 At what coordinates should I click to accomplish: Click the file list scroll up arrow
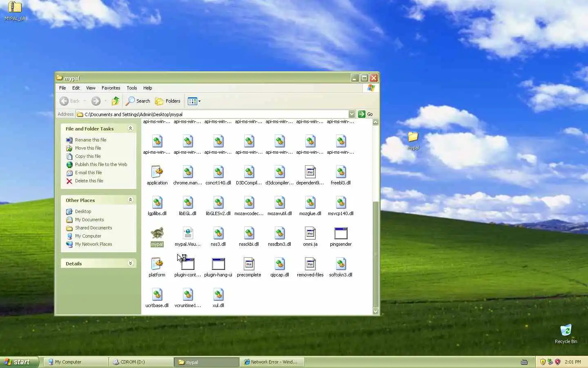click(376, 122)
